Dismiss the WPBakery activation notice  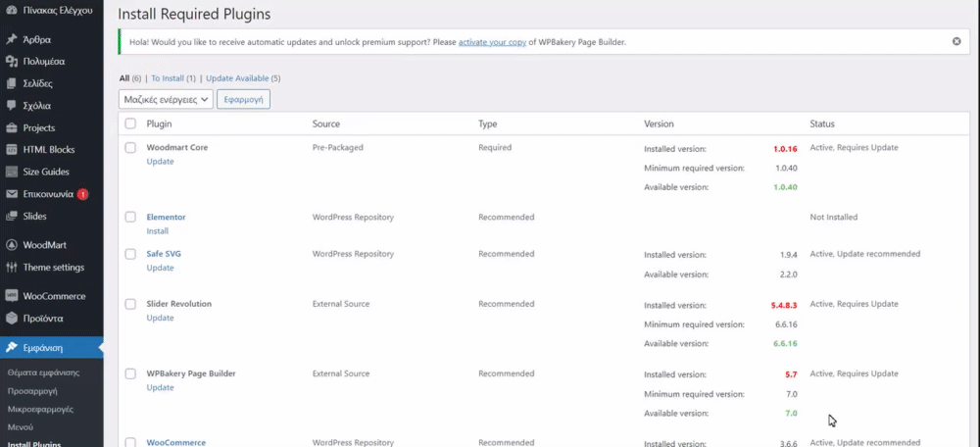coord(956,42)
